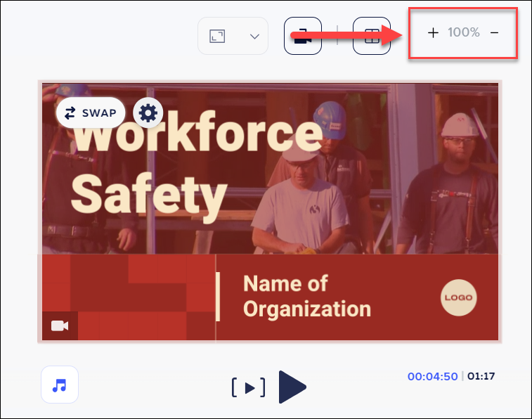532x419 pixels.
Task: Open the layout grid button
Action: pyautogui.click(x=372, y=37)
